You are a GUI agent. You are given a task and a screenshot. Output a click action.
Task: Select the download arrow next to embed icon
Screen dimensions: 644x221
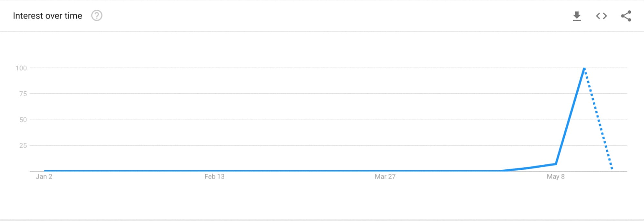(x=577, y=16)
